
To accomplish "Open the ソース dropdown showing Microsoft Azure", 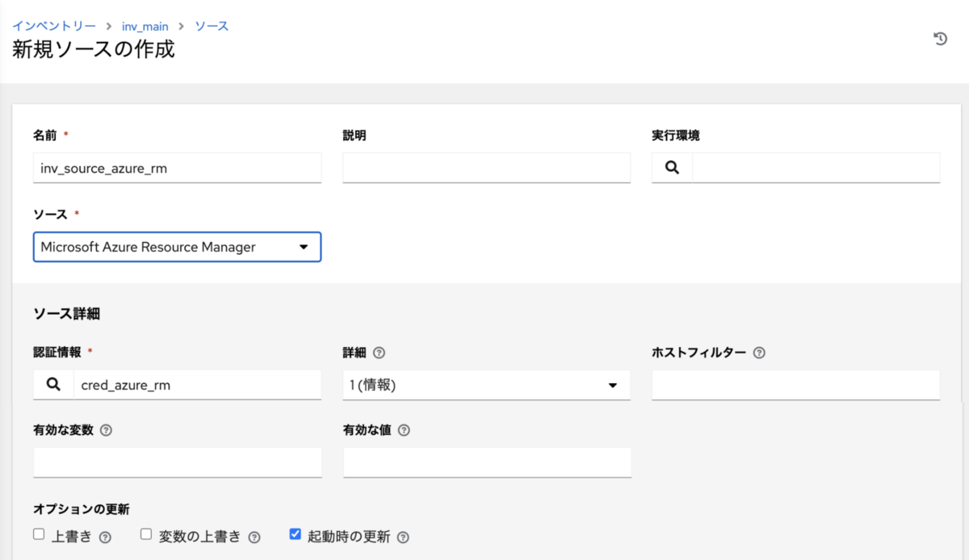I will [x=177, y=248].
